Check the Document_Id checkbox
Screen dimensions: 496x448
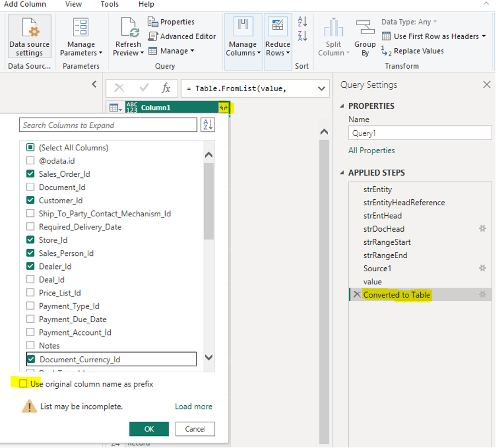(x=31, y=187)
